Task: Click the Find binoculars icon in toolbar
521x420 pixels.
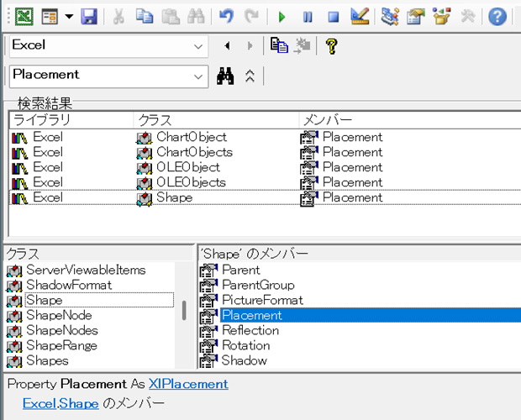Action: 196,16
